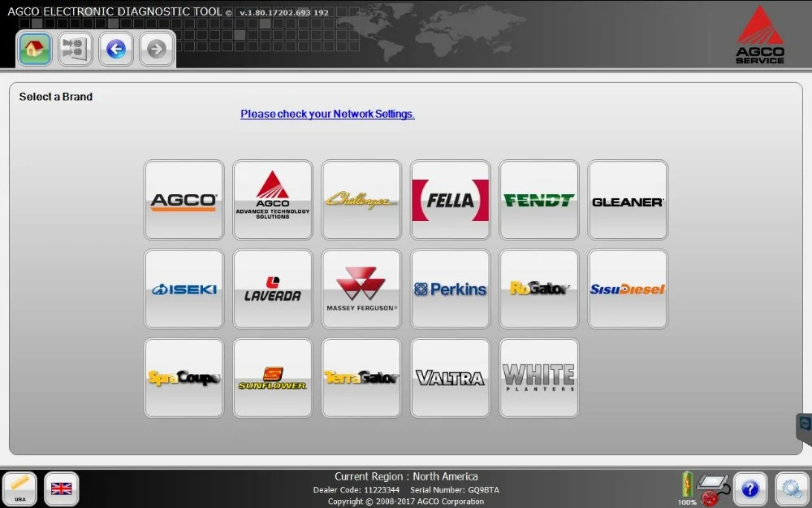
Task: Select the Challenger brand tile
Action: pyautogui.click(x=361, y=199)
